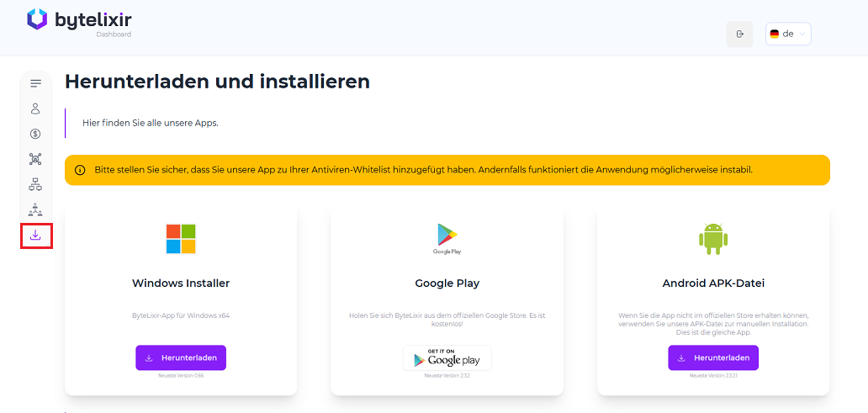
Task: Open the download sidebar icon
Action: coord(35,236)
